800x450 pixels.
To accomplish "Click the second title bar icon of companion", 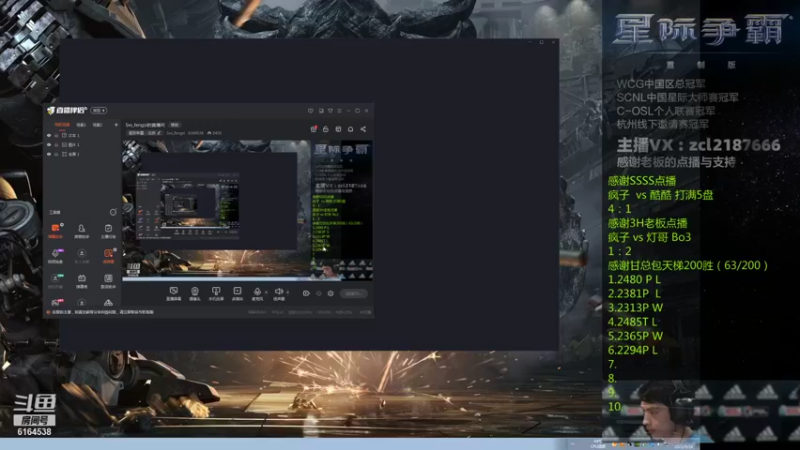I will pos(320,111).
